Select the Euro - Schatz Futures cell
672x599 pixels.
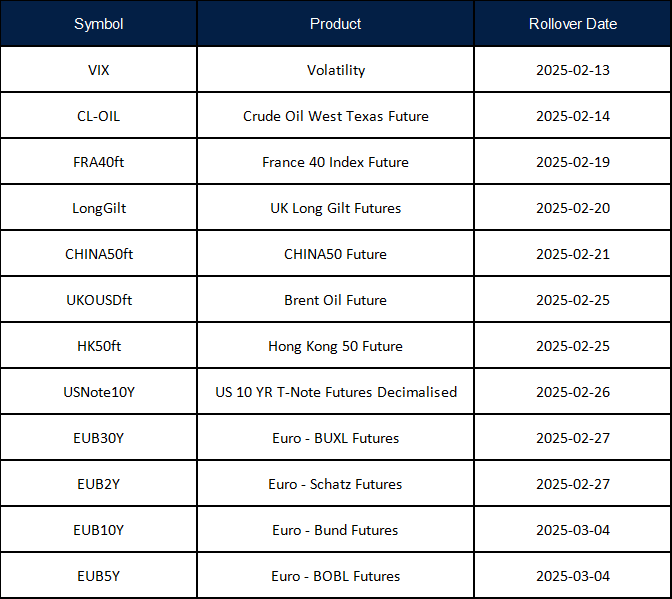pyautogui.click(x=336, y=484)
